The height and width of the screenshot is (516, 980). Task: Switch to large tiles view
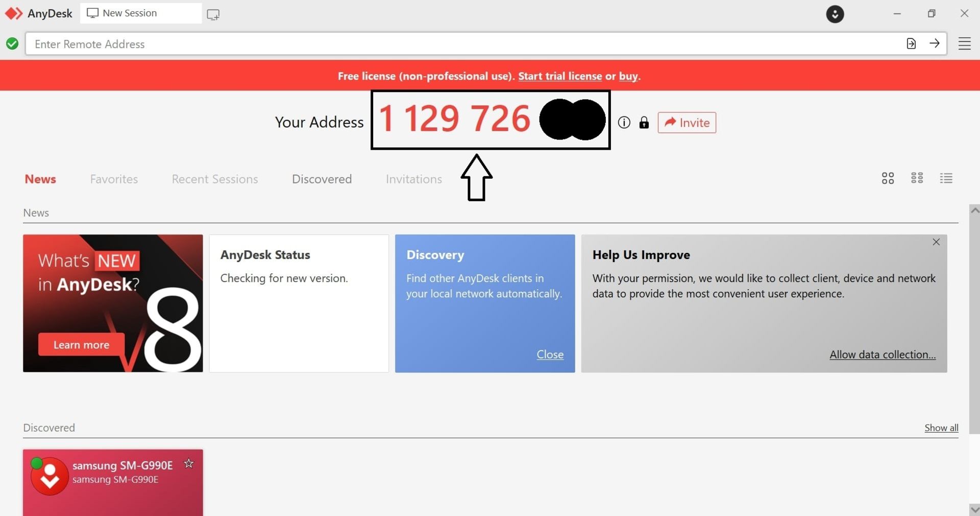(888, 178)
